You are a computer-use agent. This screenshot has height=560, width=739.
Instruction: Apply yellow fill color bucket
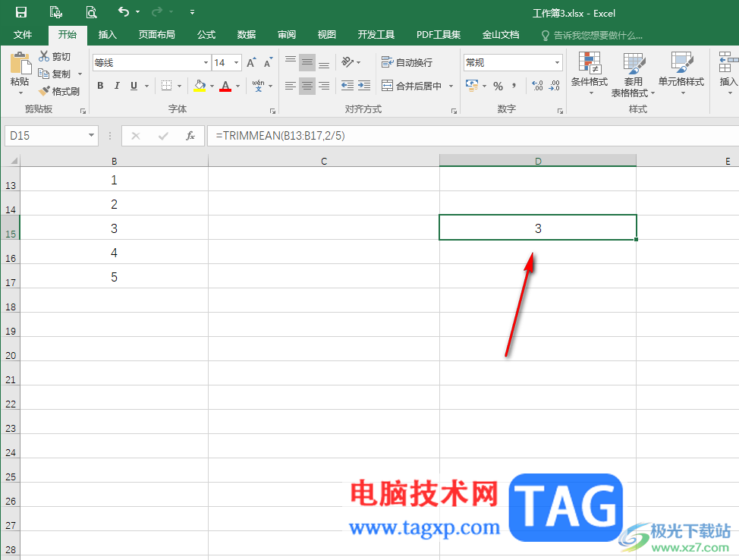[x=200, y=86]
